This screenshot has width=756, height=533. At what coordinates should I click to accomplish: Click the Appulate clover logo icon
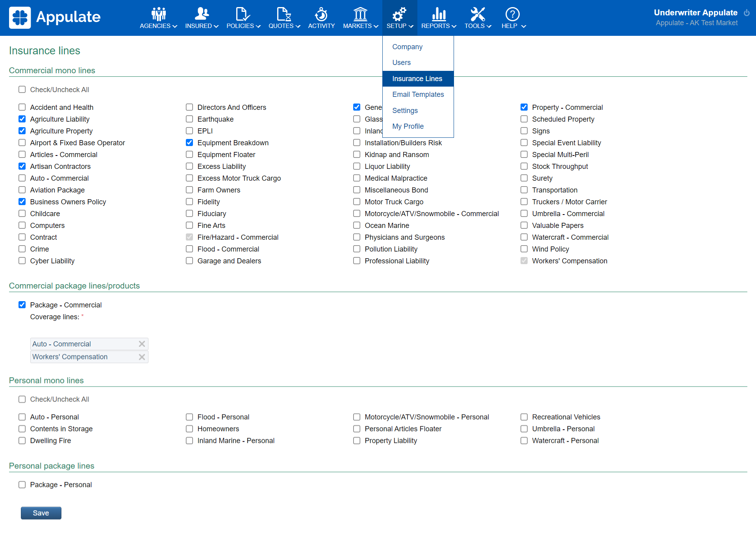(x=20, y=17)
